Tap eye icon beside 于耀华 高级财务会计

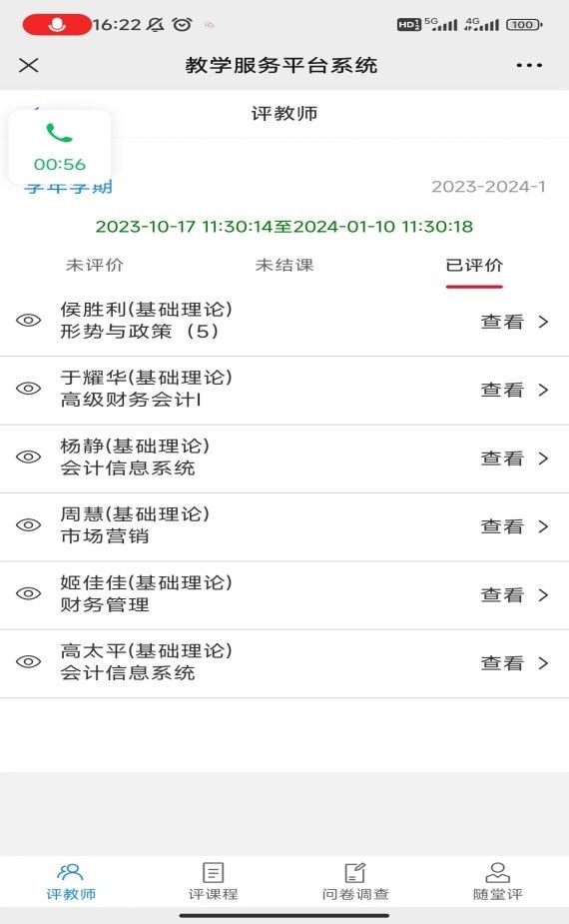tap(28, 389)
